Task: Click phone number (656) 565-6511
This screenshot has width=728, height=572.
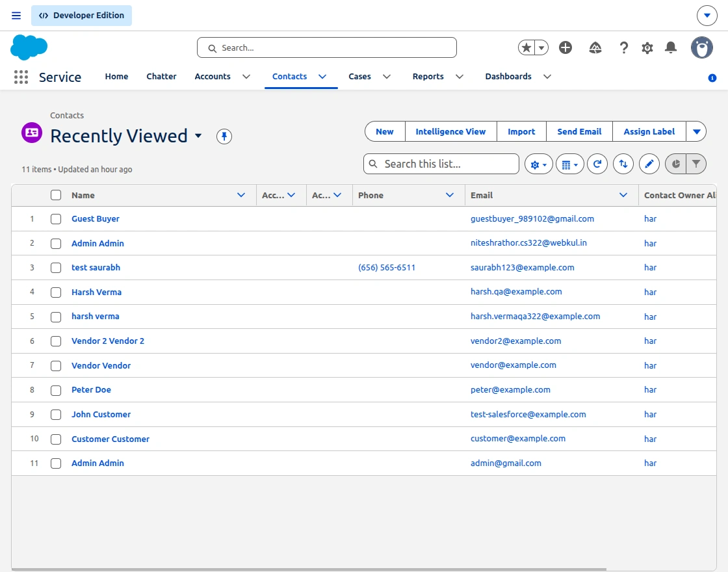Action: pyautogui.click(x=387, y=268)
